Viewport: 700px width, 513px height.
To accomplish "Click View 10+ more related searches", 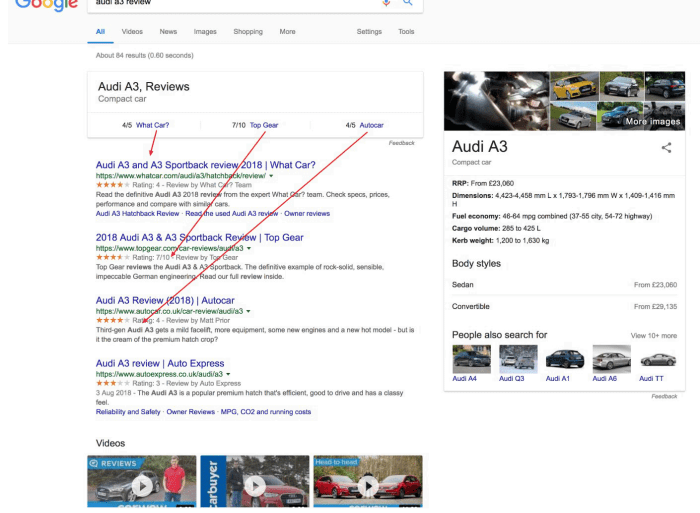I will click(654, 336).
